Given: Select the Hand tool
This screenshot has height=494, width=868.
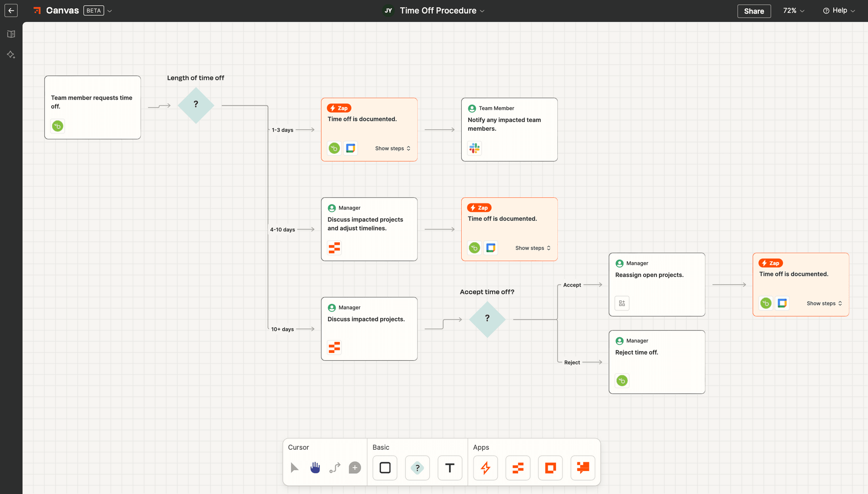Looking at the screenshot, I should [315, 467].
